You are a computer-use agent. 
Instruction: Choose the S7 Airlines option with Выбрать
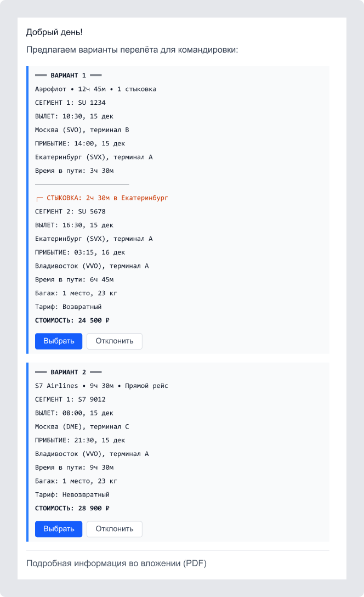tap(59, 529)
